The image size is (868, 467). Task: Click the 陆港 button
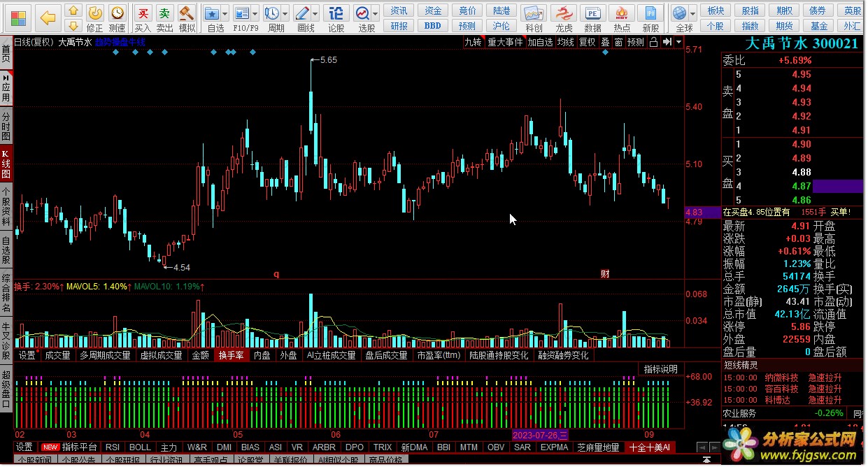tap(501, 10)
